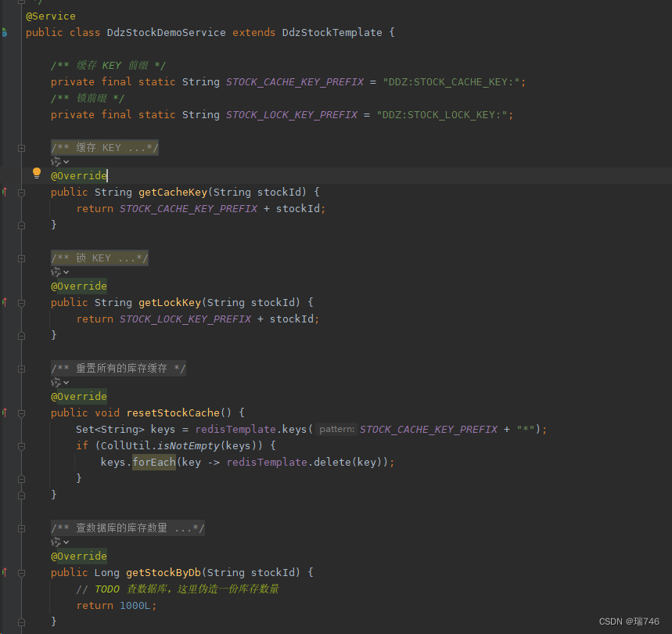Viewport: 672px width, 634px height.
Task: Click the @Service annotation text
Action: tap(50, 16)
